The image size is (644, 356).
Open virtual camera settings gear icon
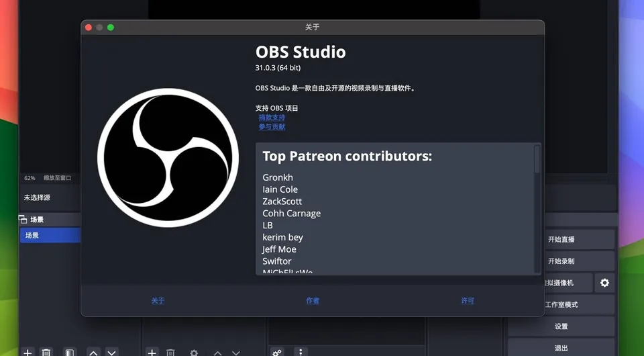click(x=604, y=283)
